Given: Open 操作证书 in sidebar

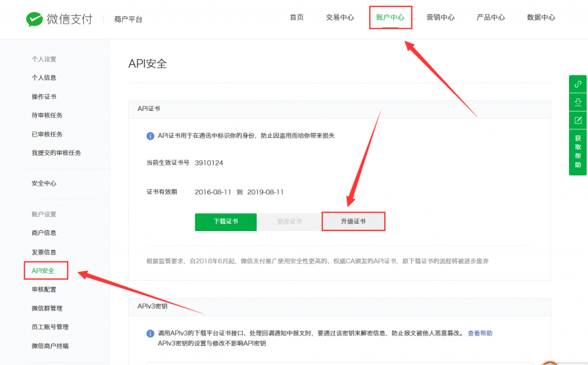Looking at the screenshot, I should (44, 97).
